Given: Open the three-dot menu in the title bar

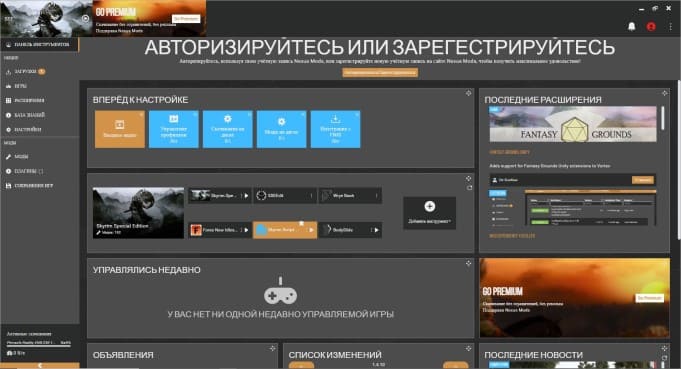Looking at the screenshot, I should click(671, 26).
